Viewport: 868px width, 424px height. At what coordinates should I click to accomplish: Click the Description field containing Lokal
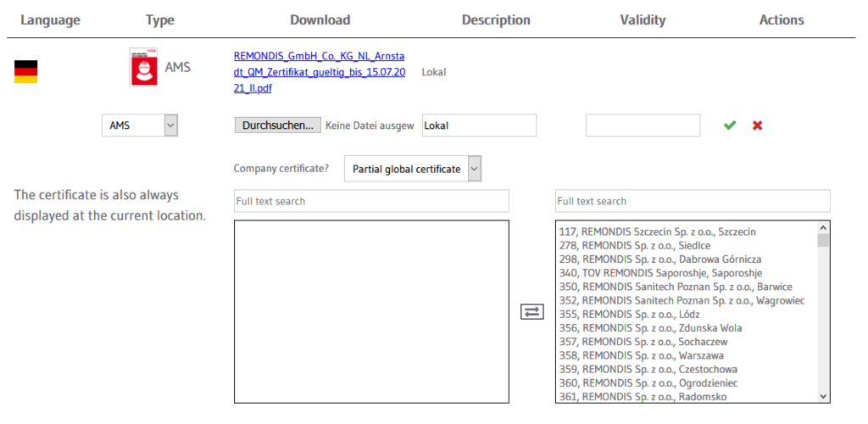[x=480, y=126]
